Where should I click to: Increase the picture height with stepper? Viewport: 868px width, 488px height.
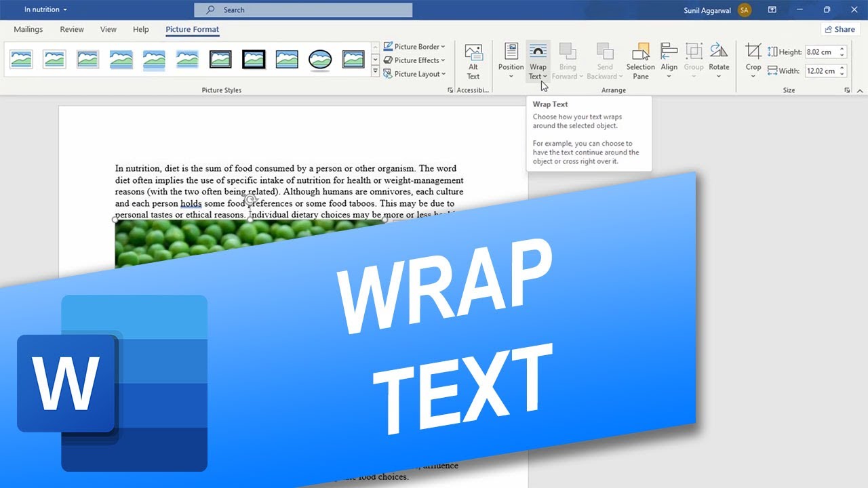tap(842, 49)
